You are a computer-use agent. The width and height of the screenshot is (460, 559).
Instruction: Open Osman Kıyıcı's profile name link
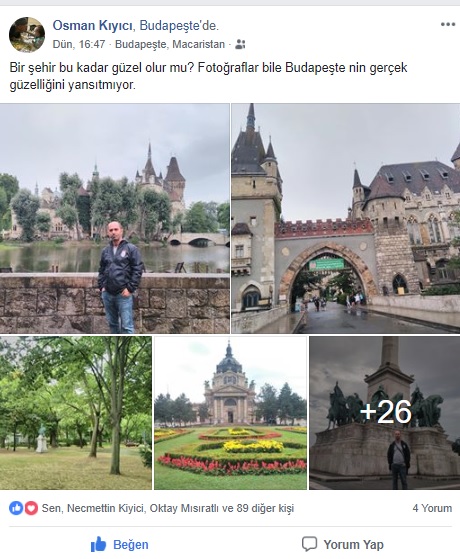(93, 25)
